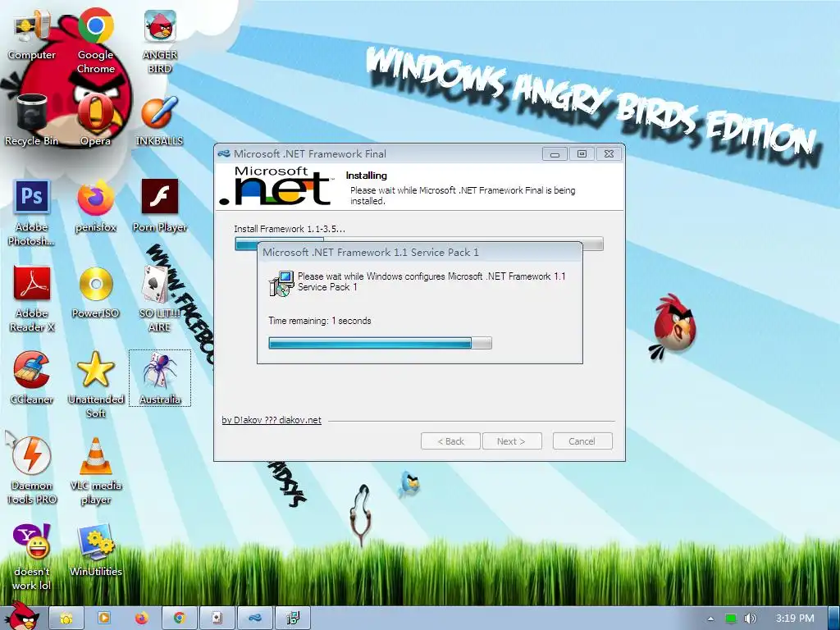Open the Unattended Soft star icon
Image resolution: width=840 pixels, height=630 pixels.
click(95, 385)
